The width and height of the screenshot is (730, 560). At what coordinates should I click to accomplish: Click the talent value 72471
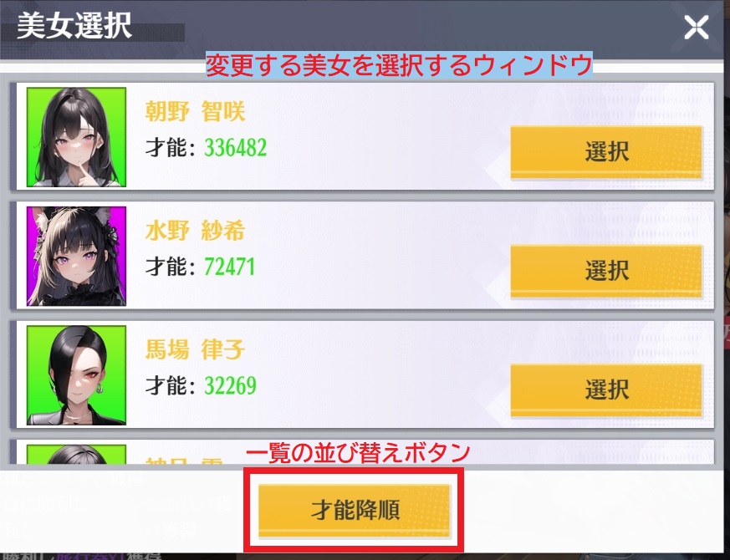pyautogui.click(x=229, y=267)
